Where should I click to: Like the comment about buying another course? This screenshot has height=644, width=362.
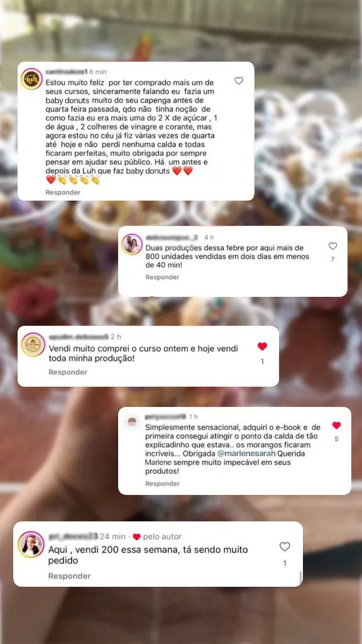[x=239, y=81]
